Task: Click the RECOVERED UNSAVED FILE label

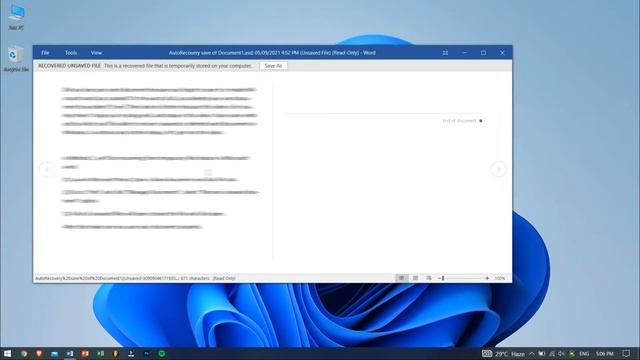Action: click(x=69, y=66)
